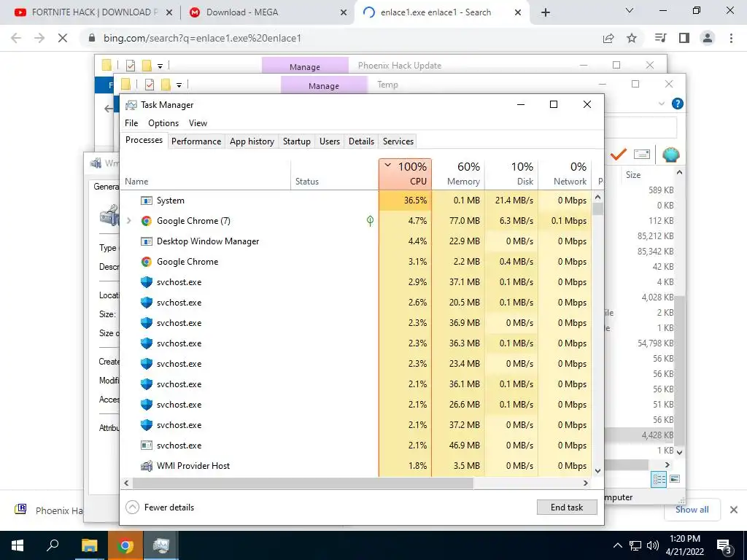This screenshot has height=560, width=747.
Task: Expand the Google Chrome (7) process group
Action: (x=128, y=221)
